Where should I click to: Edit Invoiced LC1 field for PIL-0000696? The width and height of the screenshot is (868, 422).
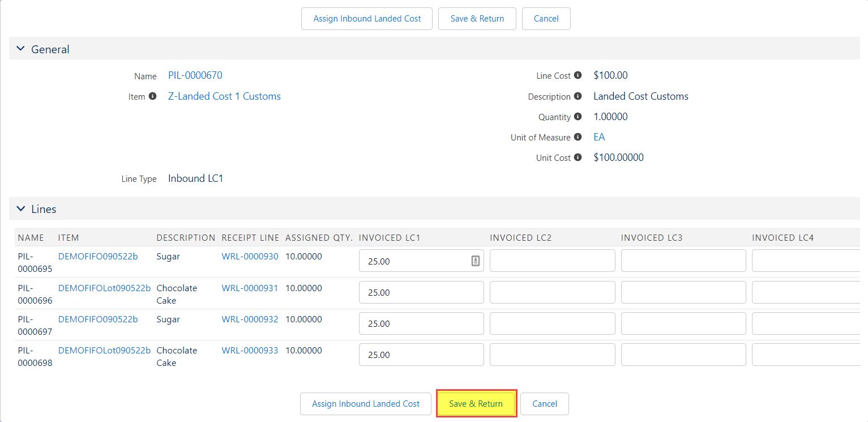[x=421, y=292]
